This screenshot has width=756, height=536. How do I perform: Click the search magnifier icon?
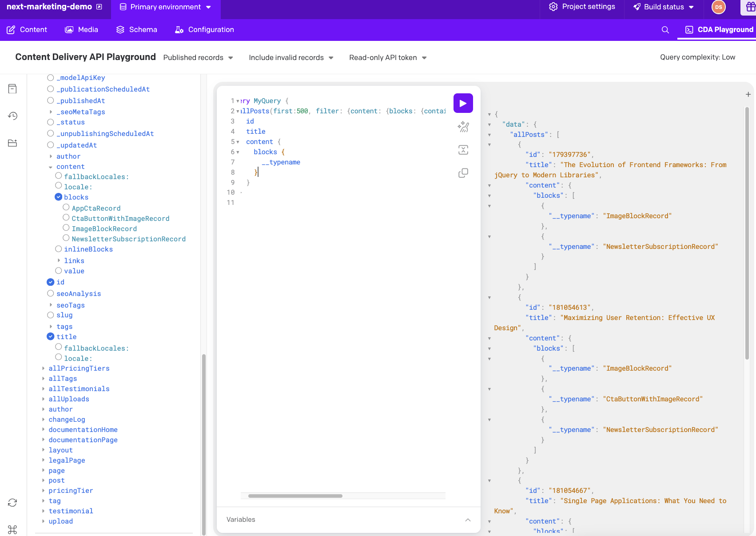tap(665, 30)
